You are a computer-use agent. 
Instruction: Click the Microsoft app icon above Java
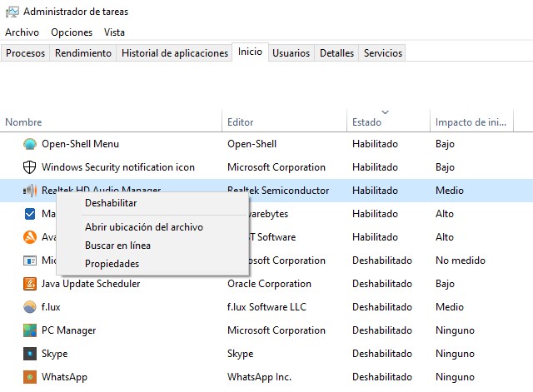tap(30, 261)
